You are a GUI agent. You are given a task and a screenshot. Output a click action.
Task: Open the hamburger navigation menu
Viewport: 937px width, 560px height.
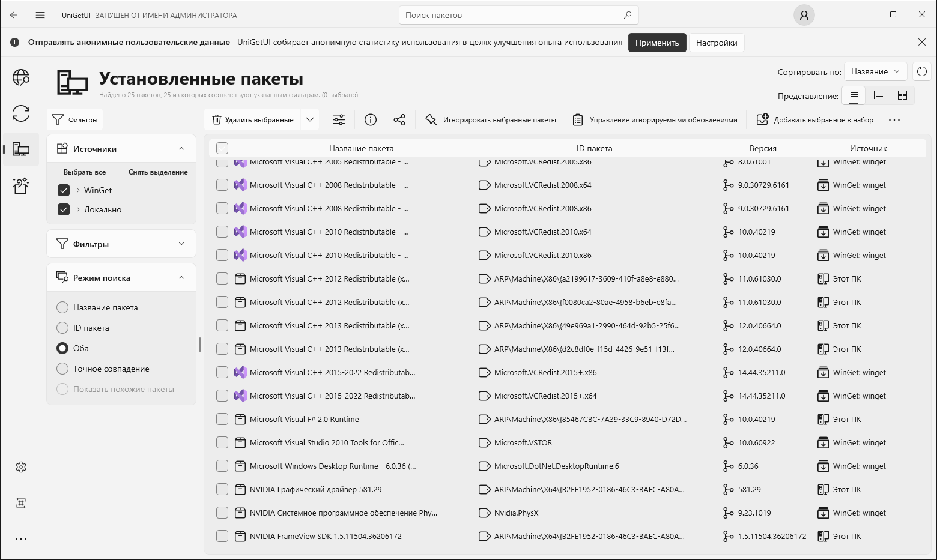tap(40, 15)
